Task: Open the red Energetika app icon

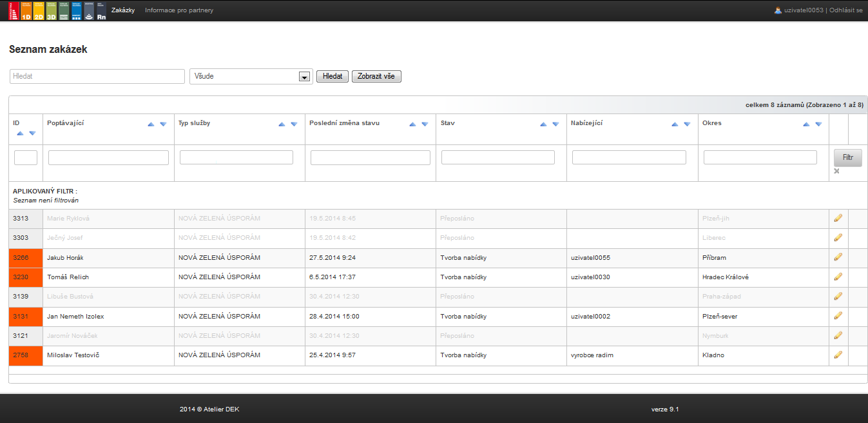Action: click(x=13, y=11)
